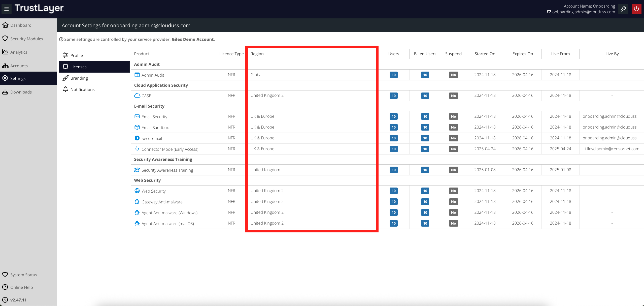Click Users '10' badge for Admin Audit
644x306 pixels.
[394, 75]
